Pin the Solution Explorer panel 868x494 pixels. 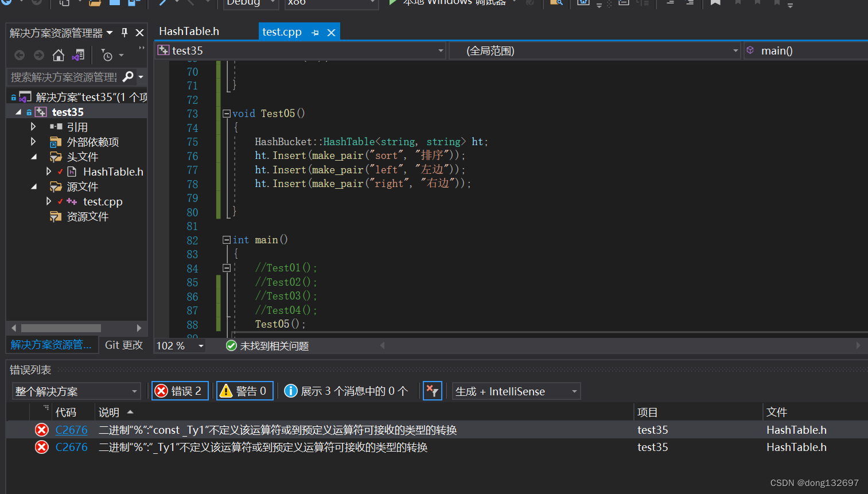[x=124, y=33]
